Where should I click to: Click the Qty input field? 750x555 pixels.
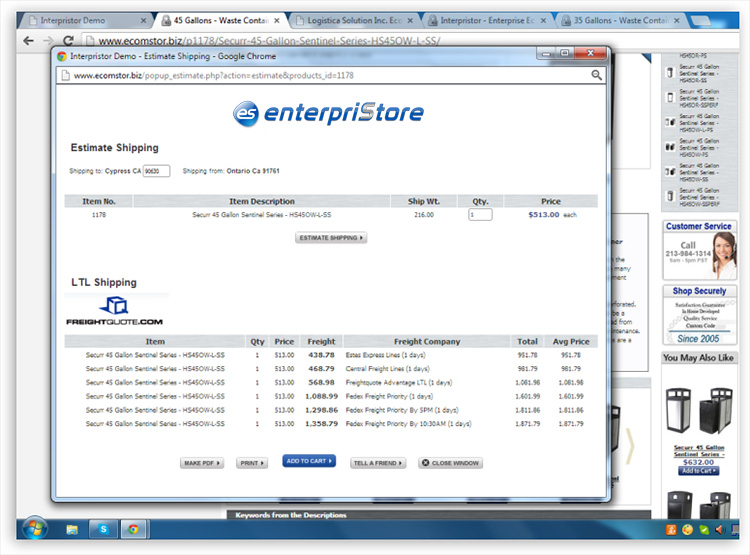[x=480, y=215]
